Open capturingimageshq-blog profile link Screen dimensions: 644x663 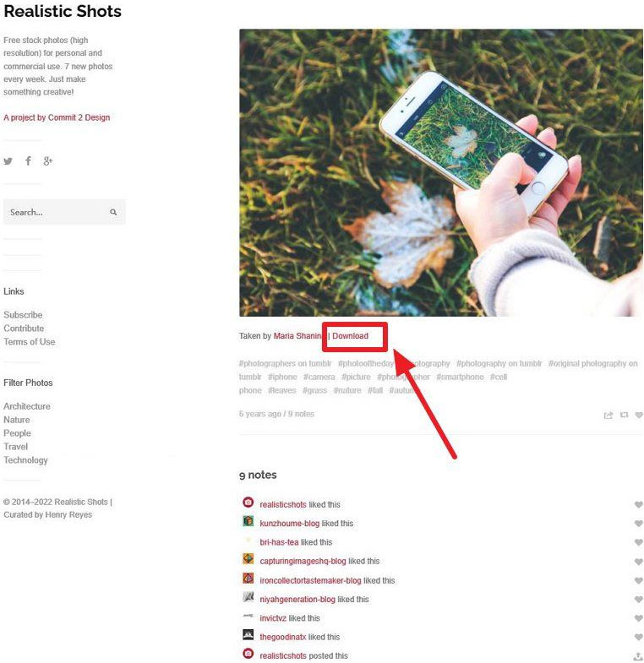(303, 561)
